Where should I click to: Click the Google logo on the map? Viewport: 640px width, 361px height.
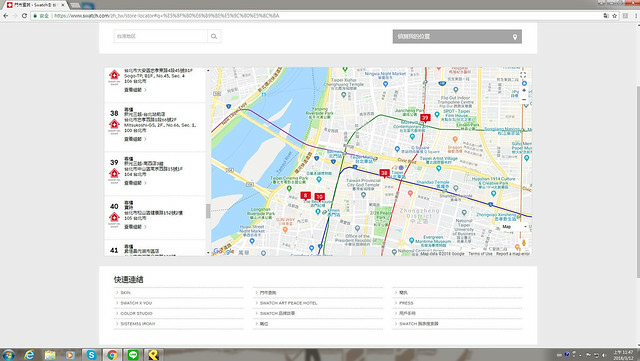[224, 251]
